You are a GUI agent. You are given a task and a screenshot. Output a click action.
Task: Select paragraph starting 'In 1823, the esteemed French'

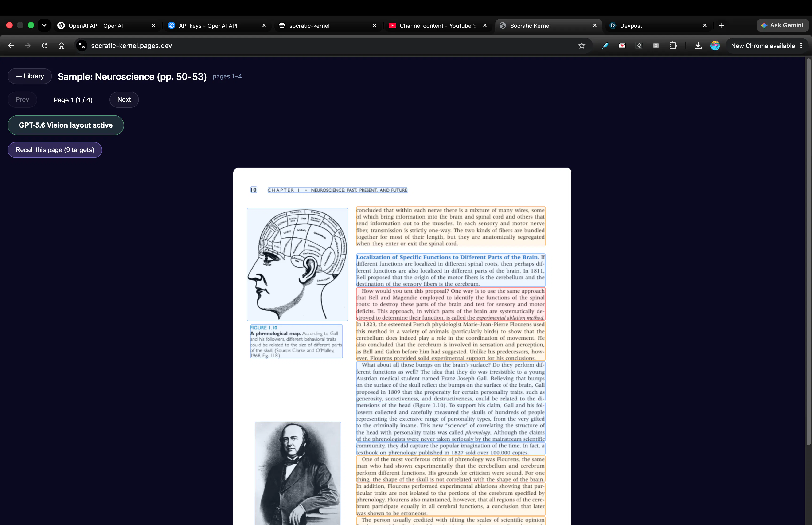(x=450, y=341)
